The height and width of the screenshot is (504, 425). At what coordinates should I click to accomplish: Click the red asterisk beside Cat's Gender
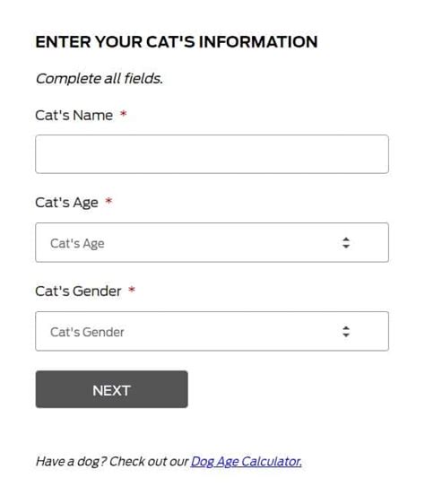pos(132,290)
